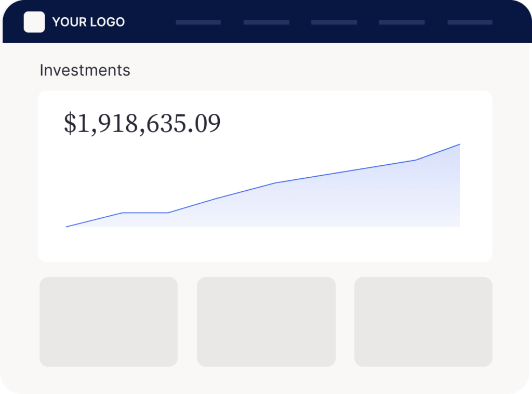This screenshot has width=532, height=394.
Task: Open the right gray placeholder card
Action: click(x=423, y=321)
